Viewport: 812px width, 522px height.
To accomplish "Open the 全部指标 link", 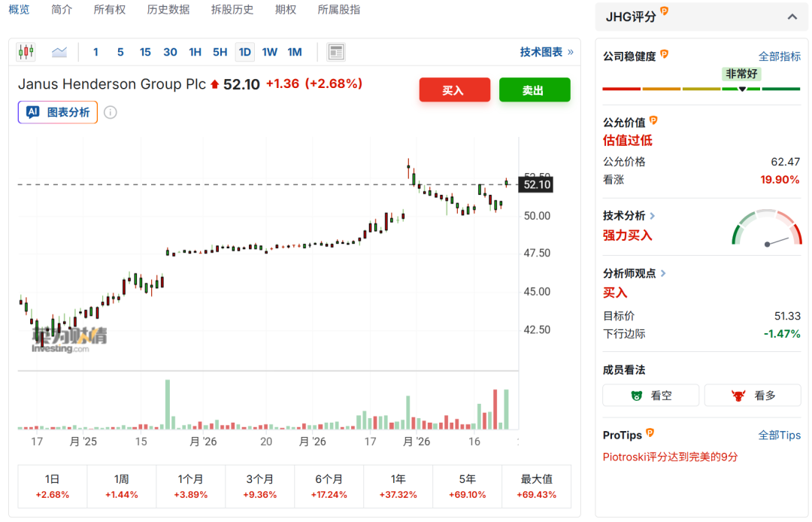I will tap(780, 56).
